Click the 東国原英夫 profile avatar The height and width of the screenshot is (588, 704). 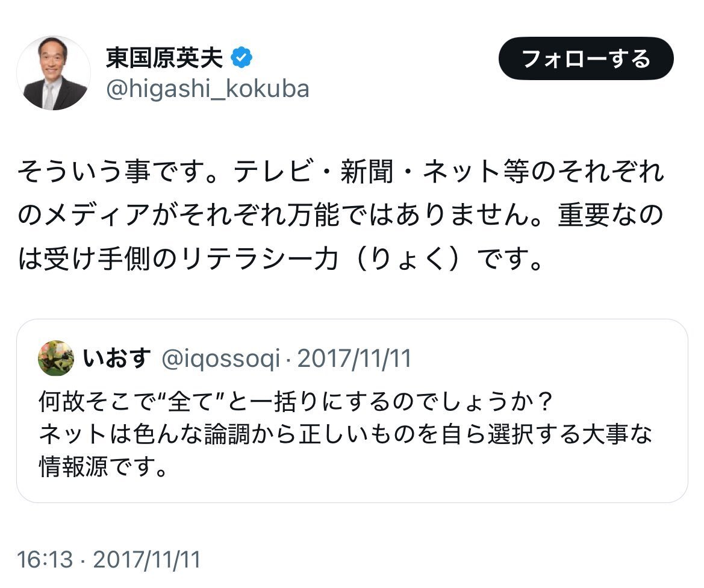pos(54,73)
